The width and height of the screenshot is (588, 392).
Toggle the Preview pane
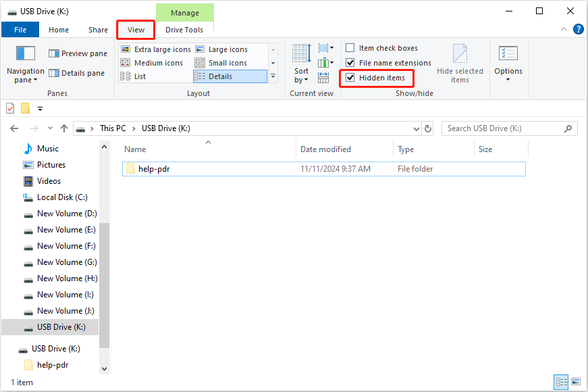pyautogui.click(x=78, y=53)
